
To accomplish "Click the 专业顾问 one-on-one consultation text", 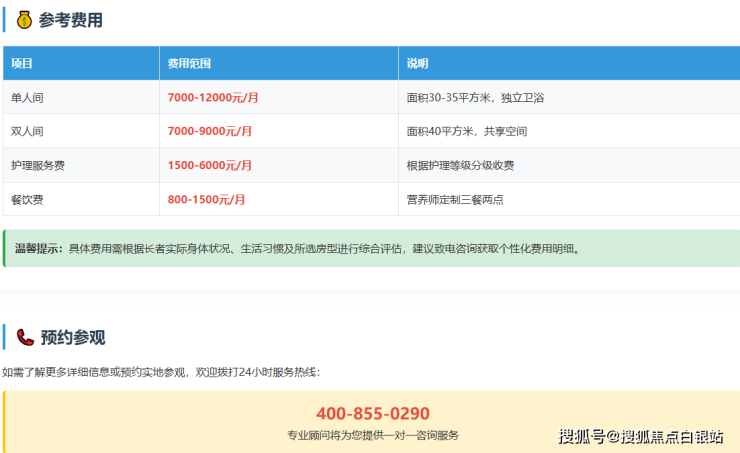I will (x=372, y=435).
